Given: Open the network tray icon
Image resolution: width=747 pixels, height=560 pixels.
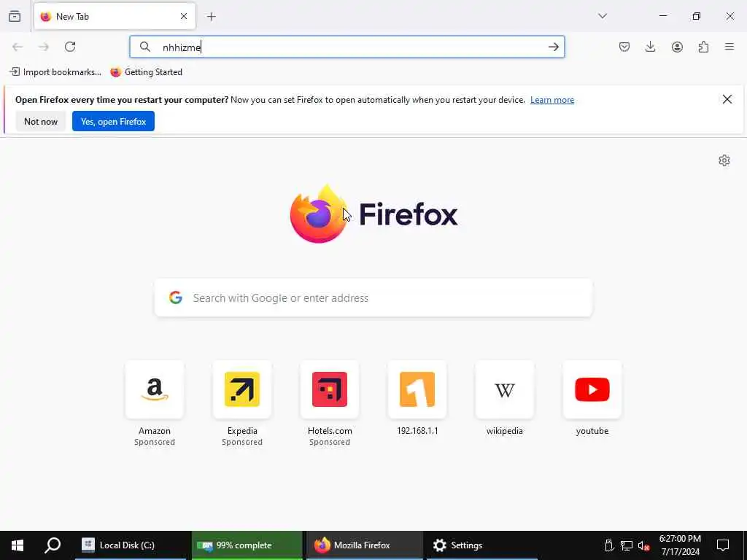Looking at the screenshot, I should pos(627,545).
